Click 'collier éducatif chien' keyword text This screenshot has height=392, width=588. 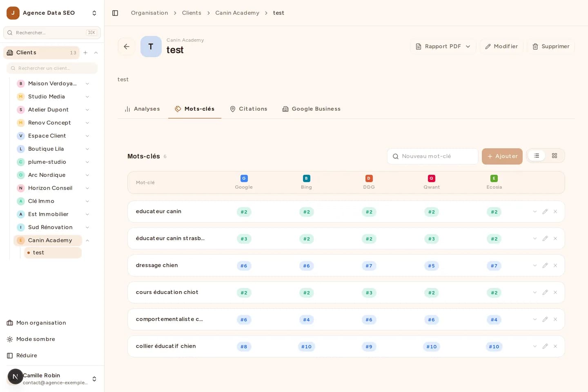coord(166,346)
